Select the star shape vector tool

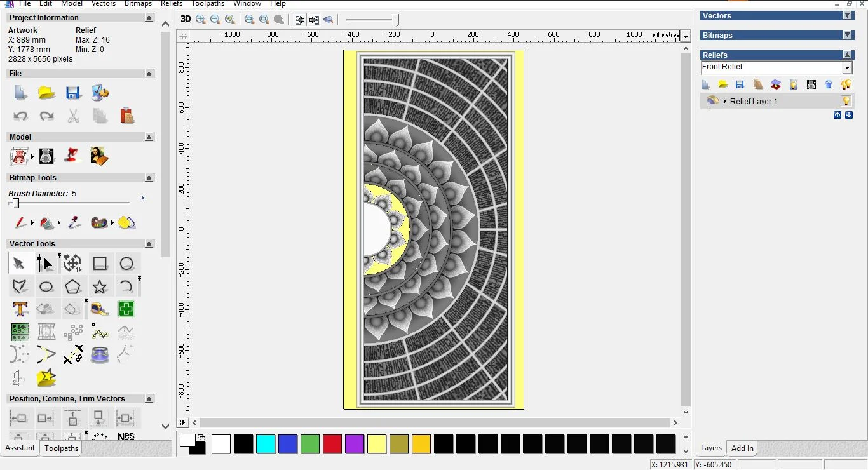point(100,286)
